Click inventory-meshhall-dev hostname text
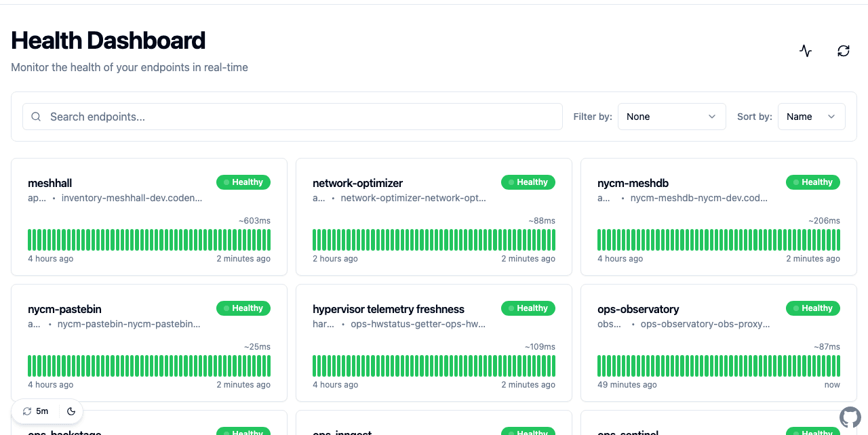 [x=132, y=198]
